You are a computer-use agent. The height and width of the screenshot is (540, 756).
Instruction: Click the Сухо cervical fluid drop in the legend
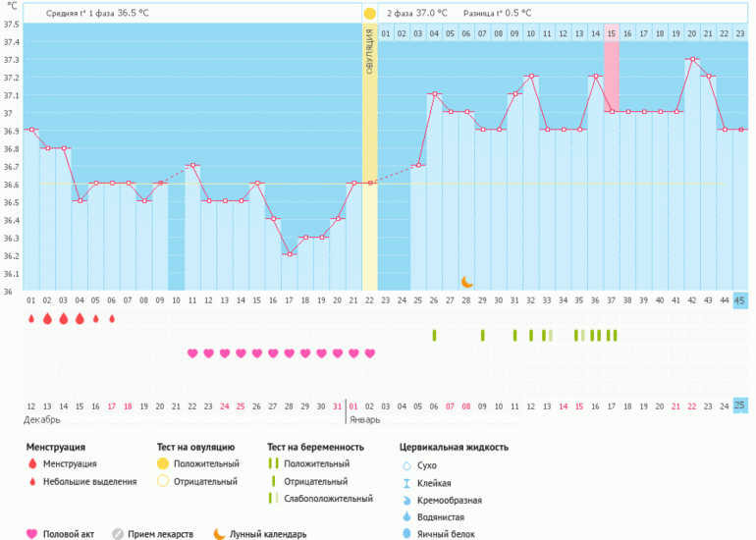(406, 465)
